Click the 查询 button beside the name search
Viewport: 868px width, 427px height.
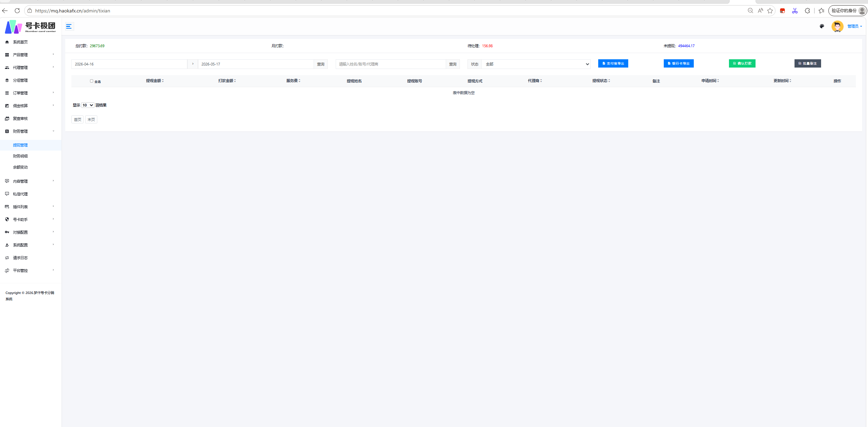coord(453,64)
